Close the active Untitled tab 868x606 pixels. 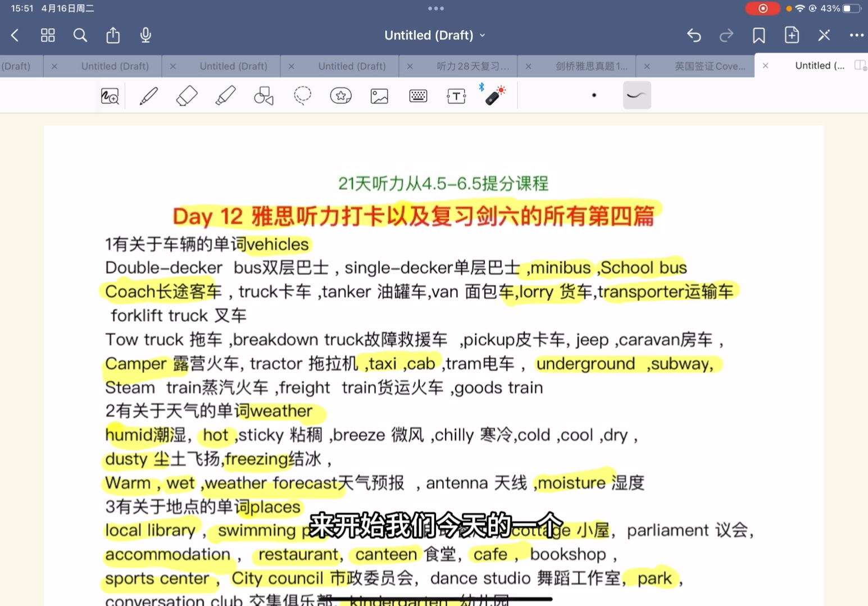(x=766, y=66)
